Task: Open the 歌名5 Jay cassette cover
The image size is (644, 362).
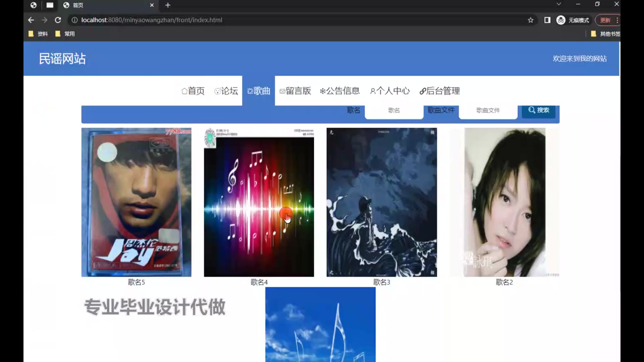Action: coord(136,202)
